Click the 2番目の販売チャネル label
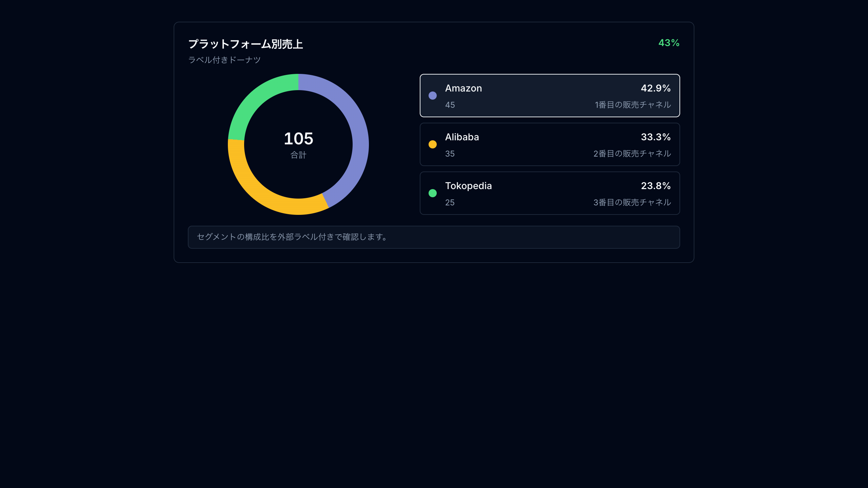Image resolution: width=868 pixels, height=488 pixels. 632,154
